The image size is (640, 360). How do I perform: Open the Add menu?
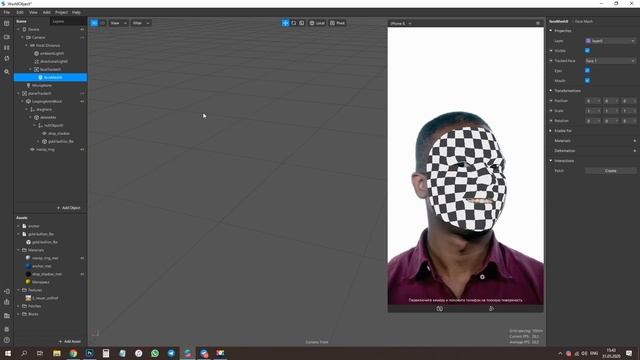pos(47,12)
